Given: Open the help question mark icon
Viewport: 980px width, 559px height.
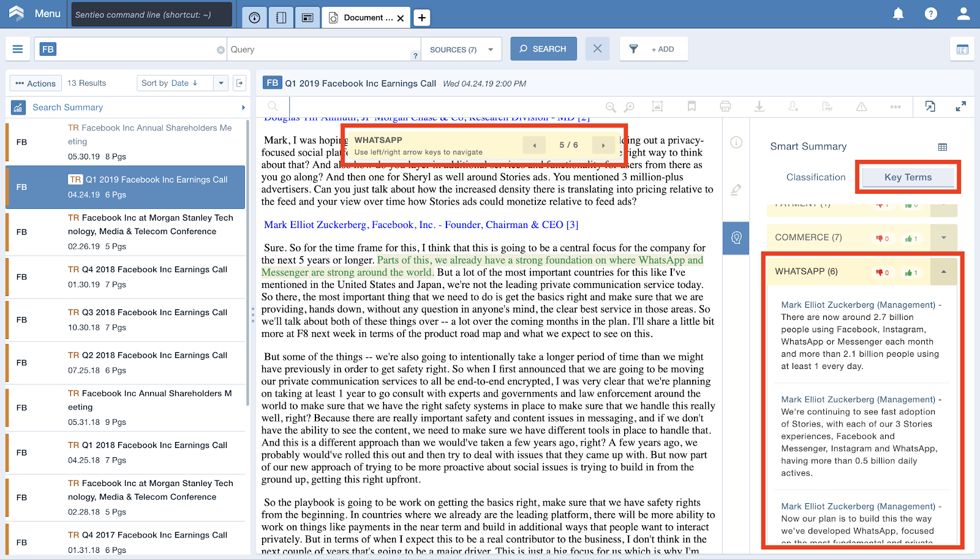Looking at the screenshot, I should 930,13.
